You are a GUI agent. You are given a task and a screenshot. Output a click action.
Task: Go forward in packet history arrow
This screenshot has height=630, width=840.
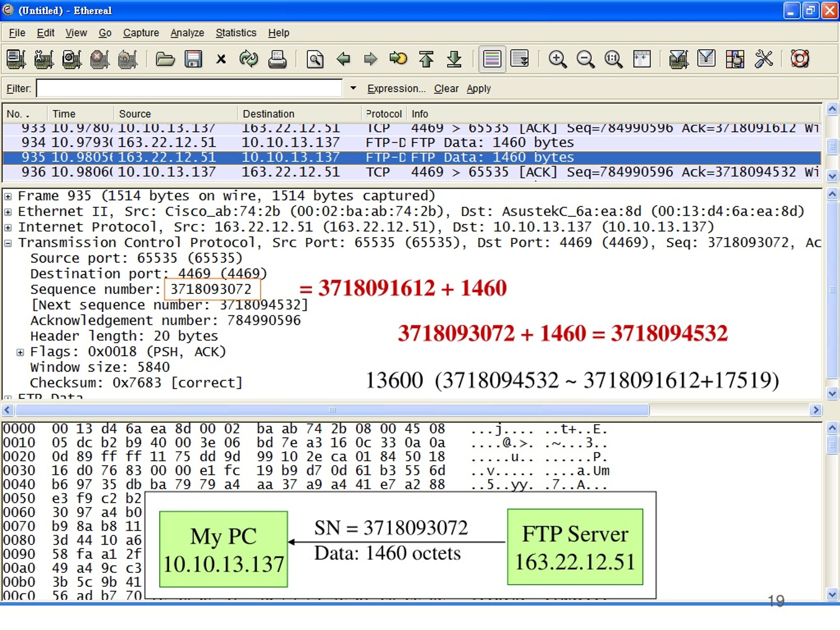[x=370, y=59]
